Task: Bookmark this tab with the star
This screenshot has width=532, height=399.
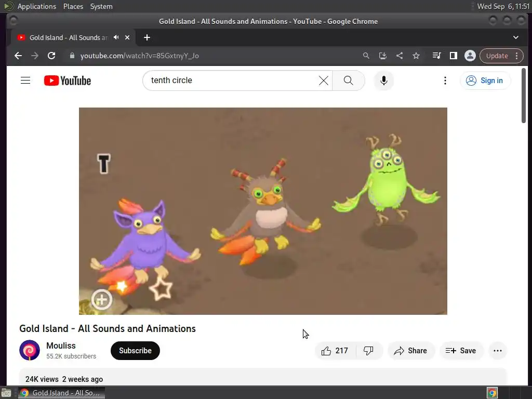Action: click(x=416, y=56)
